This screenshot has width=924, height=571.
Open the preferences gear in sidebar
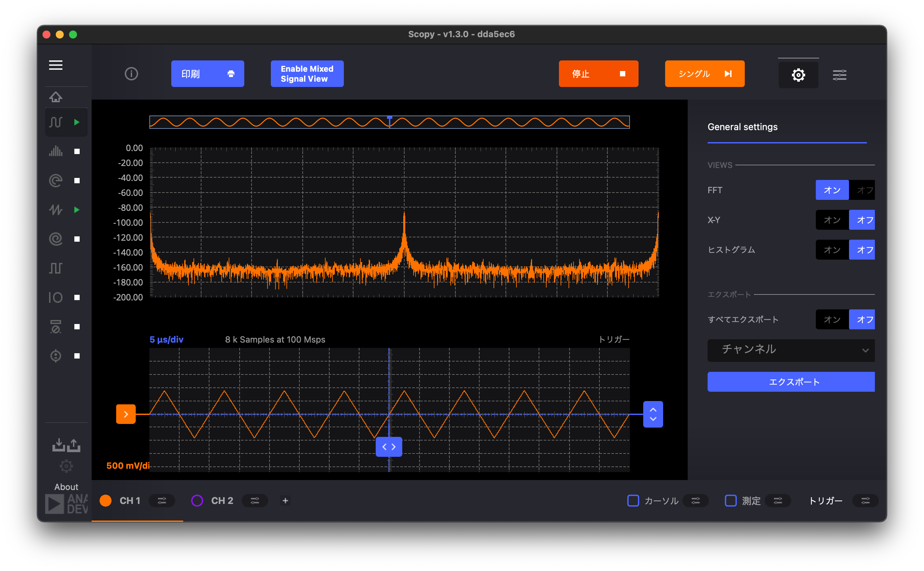point(66,466)
